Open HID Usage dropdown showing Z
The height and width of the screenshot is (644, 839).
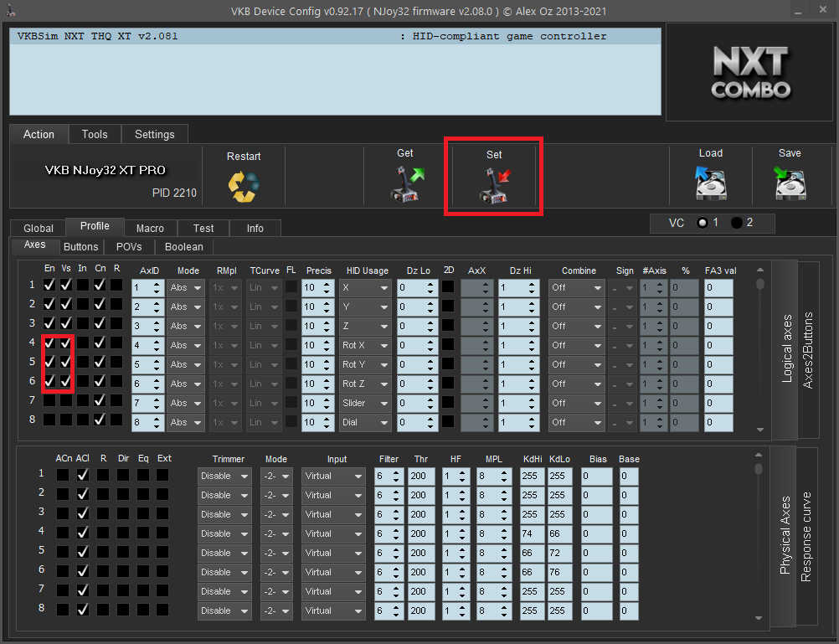coord(365,327)
